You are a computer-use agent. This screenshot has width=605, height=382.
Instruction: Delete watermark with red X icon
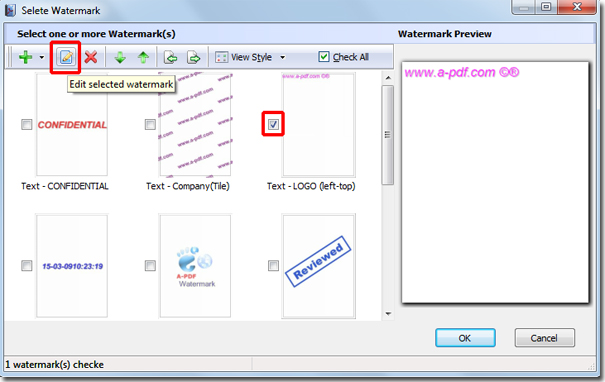tap(91, 57)
